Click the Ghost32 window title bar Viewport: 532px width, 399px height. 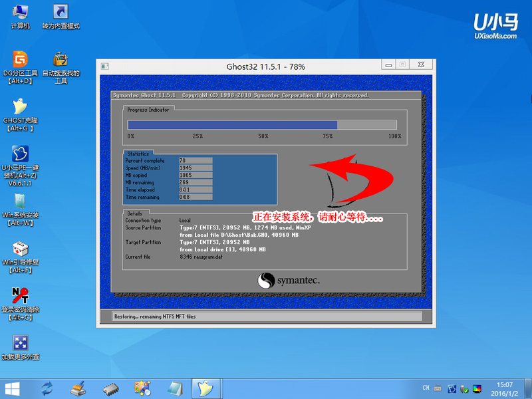click(239, 66)
